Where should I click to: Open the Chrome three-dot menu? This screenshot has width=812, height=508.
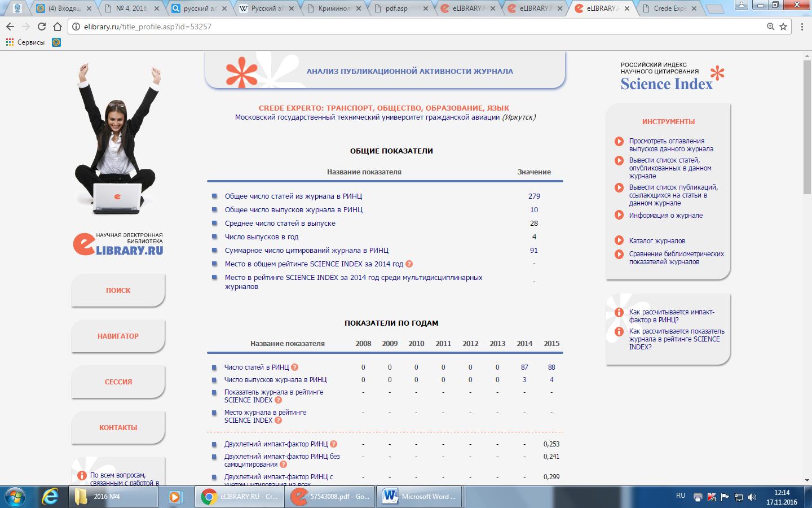point(802,27)
